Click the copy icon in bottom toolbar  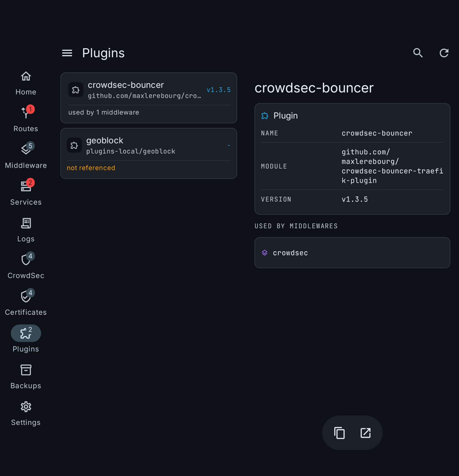(x=339, y=433)
